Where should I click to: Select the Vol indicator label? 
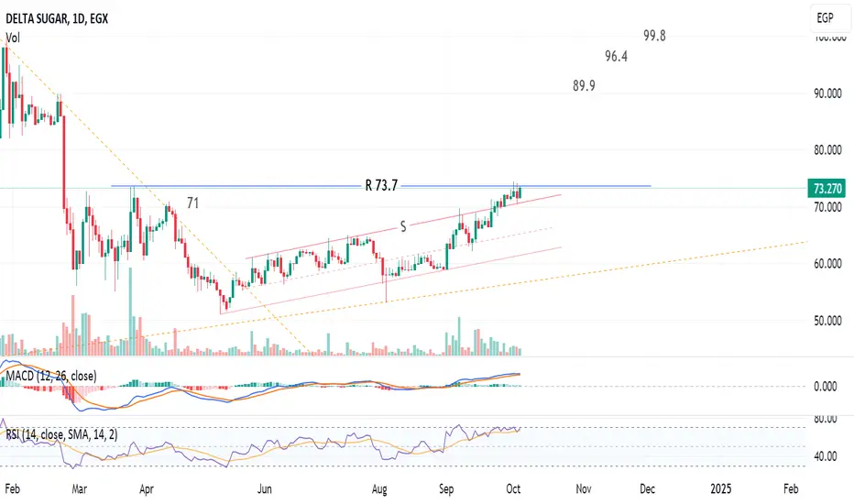[13, 38]
